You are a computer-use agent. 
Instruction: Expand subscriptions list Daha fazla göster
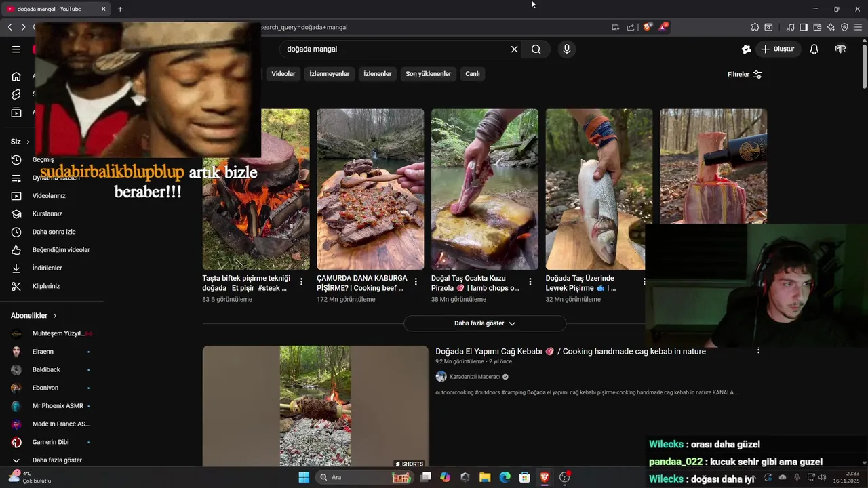(57, 460)
